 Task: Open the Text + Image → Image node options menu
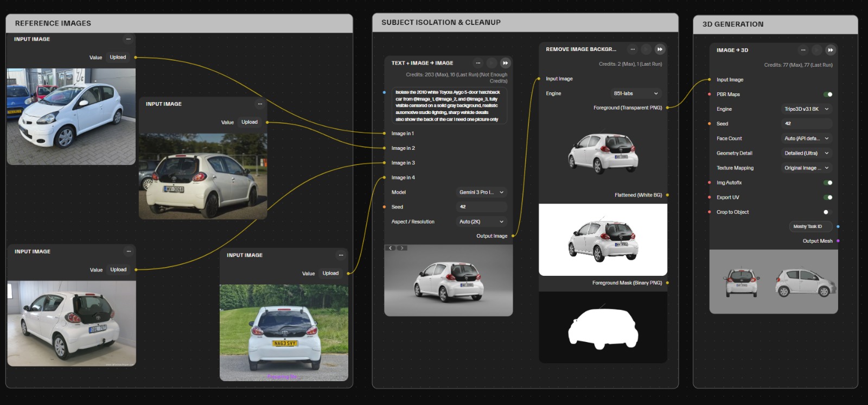point(478,63)
